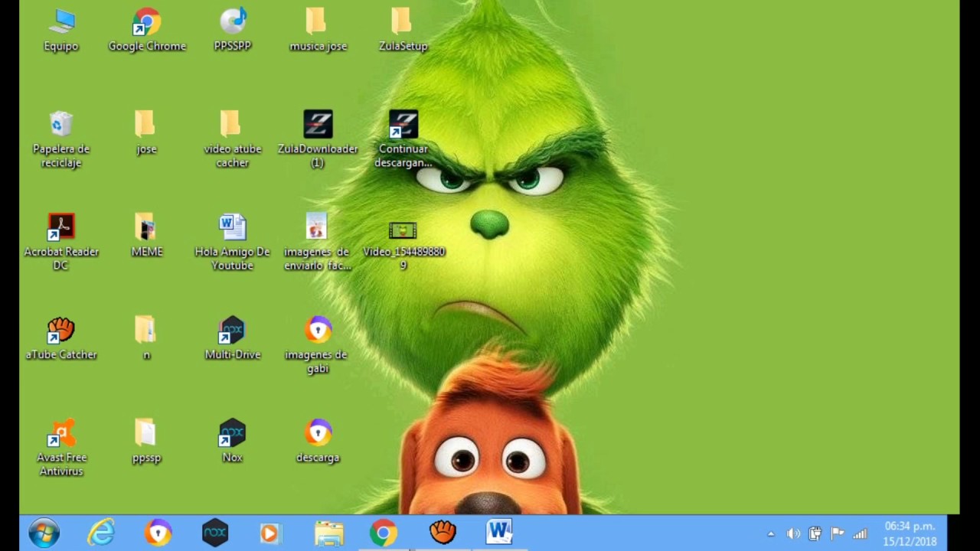Open the volume speaker tray icon
Viewport: 980px width, 551px height.
(x=794, y=534)
